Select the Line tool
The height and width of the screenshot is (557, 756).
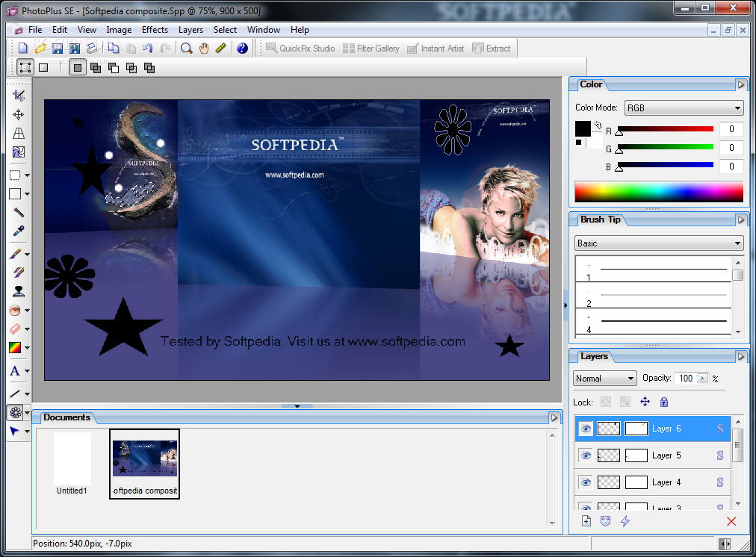click(x=16, y=393)
